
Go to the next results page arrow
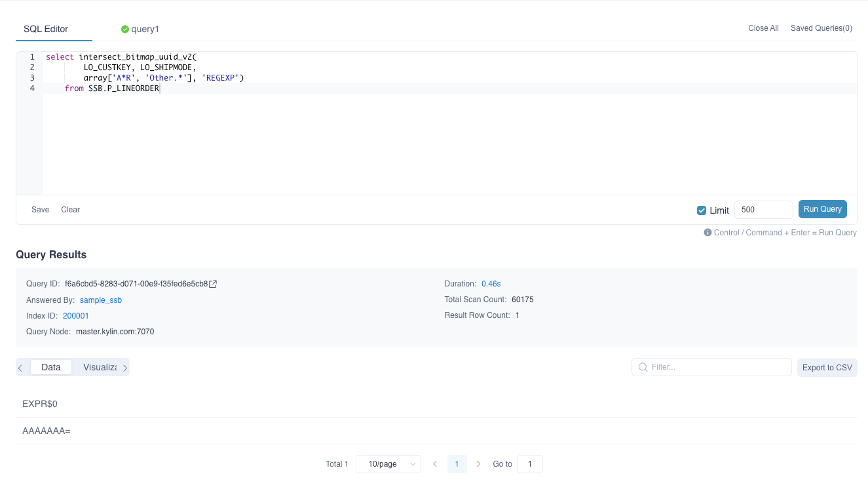[x=479, y=464]
